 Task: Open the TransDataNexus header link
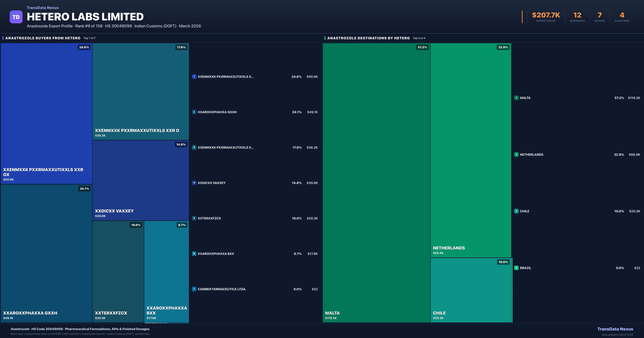click(43, 8)
